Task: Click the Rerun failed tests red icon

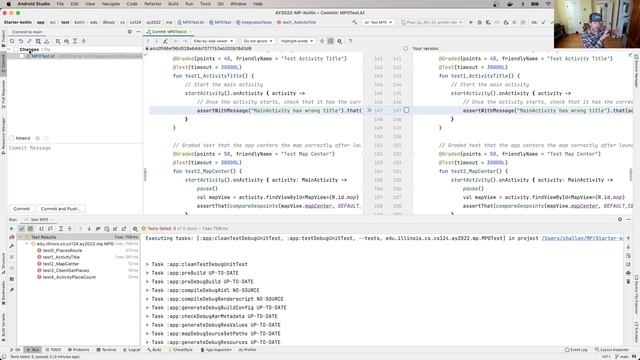Action: (x=11, y=237)
